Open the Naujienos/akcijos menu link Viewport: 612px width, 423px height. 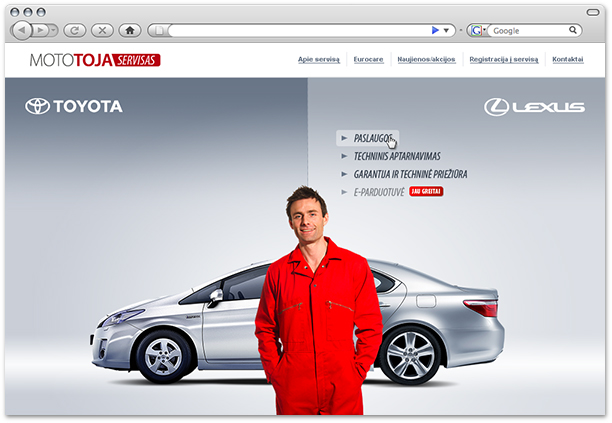426,59
